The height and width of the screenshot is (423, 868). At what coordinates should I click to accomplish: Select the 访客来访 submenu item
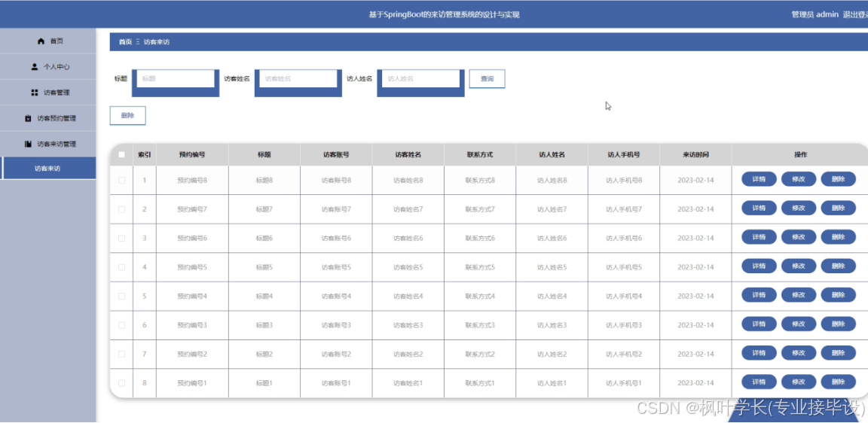coord(47,169)
